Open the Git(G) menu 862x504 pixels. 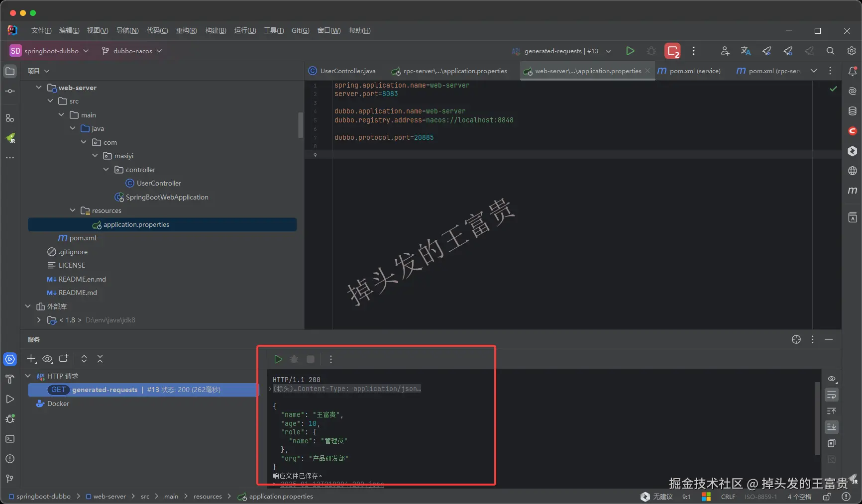point(300,30)
